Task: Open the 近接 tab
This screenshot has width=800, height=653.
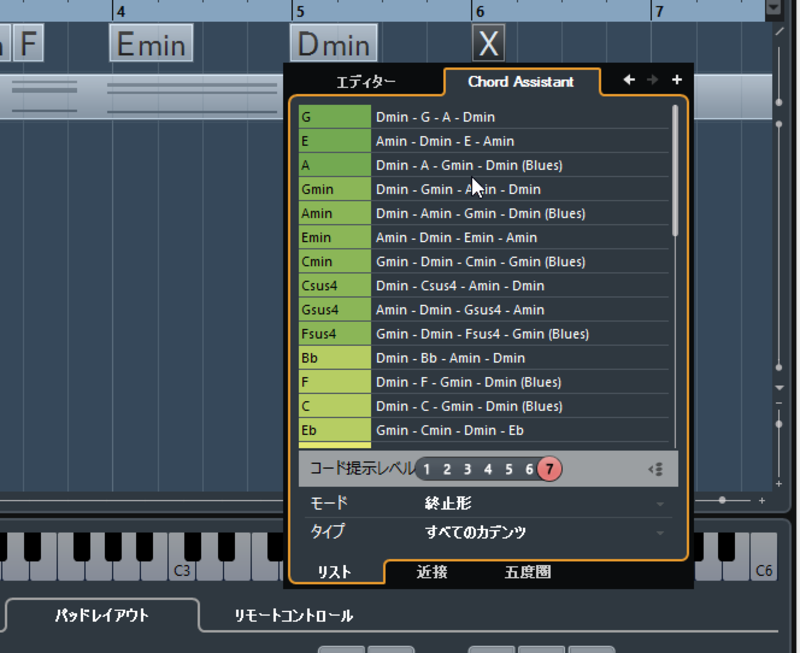Action: [432, 572]
